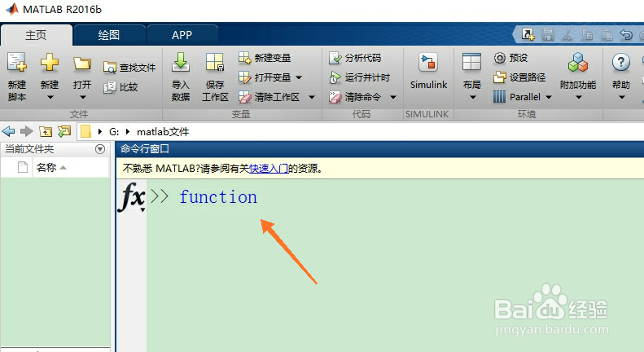Screen dimensions: 644x352
Task: Click the cut scissors icon in quick access toolbar
Action: tap(567, 34)
